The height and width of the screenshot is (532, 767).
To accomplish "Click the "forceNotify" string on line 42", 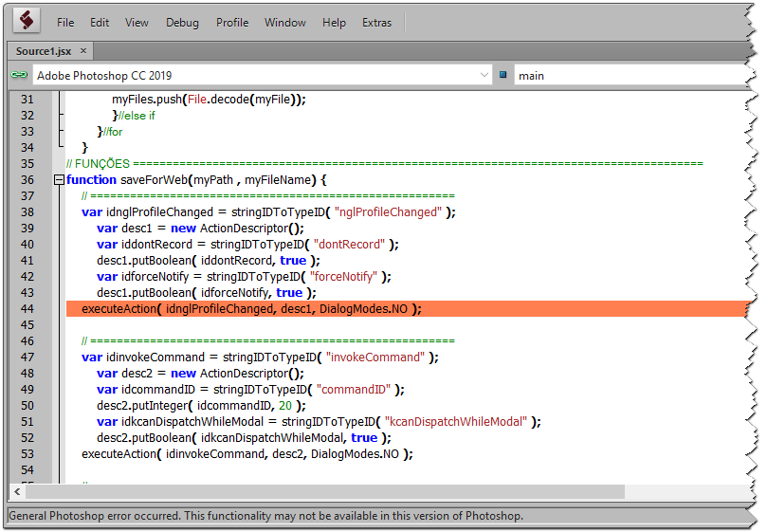I will [343, 277].
